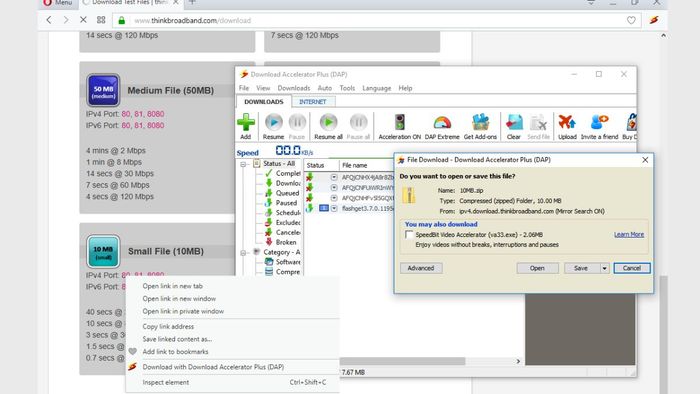Click the Invite a friend icon
700x394 pixels.
[x=599, y=122]
